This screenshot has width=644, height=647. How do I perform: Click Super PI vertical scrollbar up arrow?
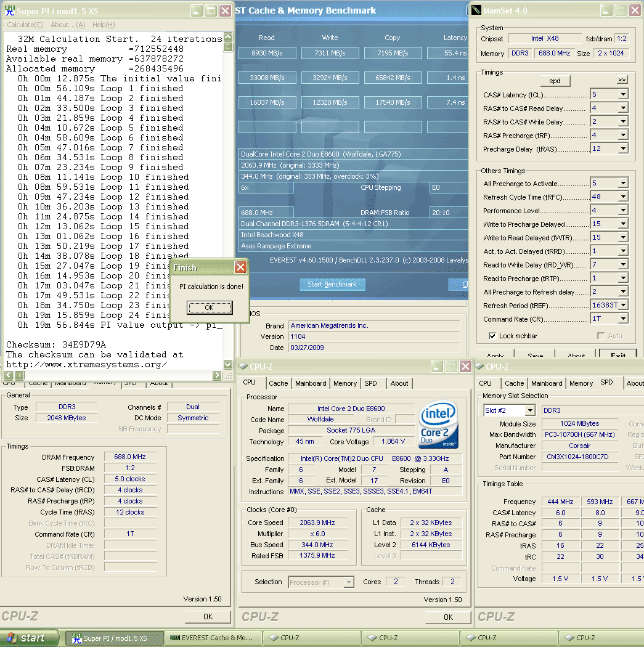coord(228,36)
